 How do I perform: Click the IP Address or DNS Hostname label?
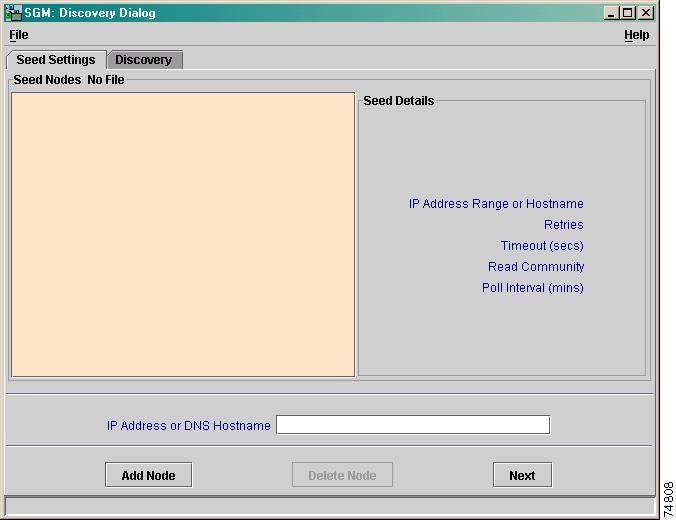pyautogui.click(x=189, y=426)
